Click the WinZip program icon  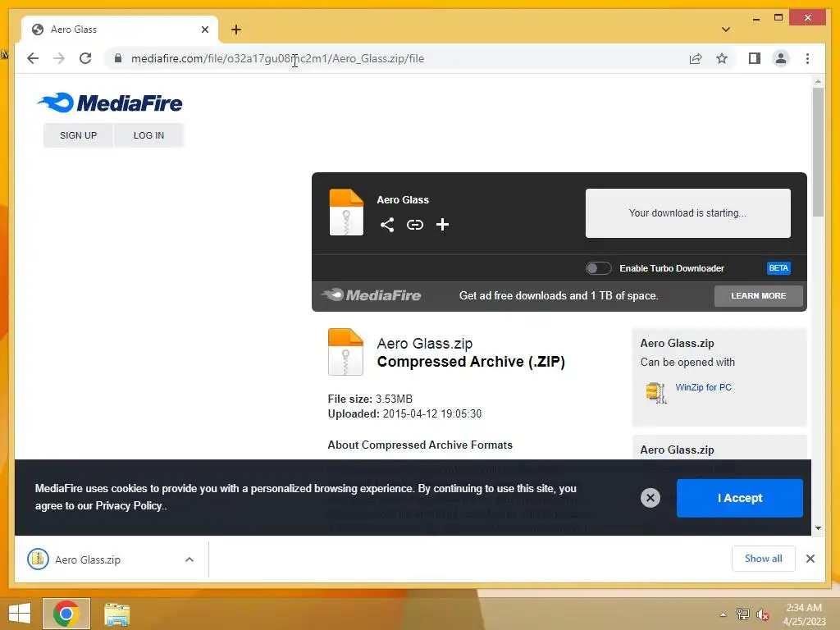[x=656, y=393]
